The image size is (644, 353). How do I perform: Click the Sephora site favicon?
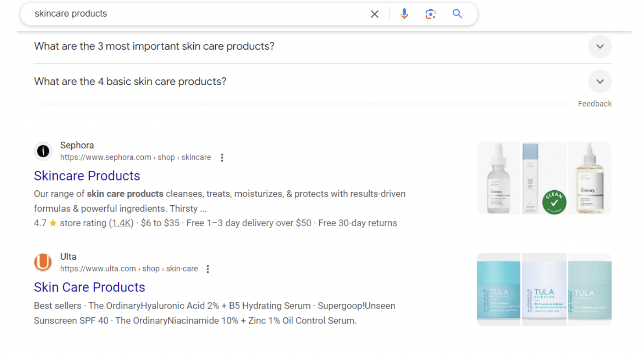pos(43,151)
